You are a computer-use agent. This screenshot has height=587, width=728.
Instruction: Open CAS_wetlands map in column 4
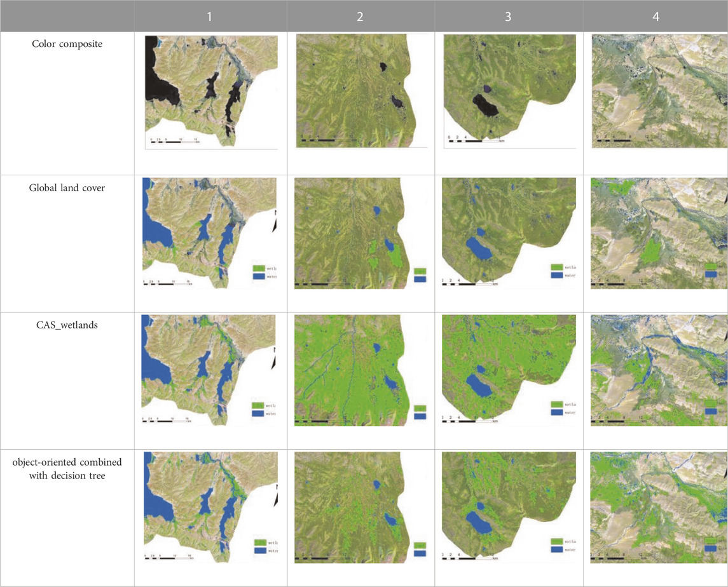click(659, 370)
